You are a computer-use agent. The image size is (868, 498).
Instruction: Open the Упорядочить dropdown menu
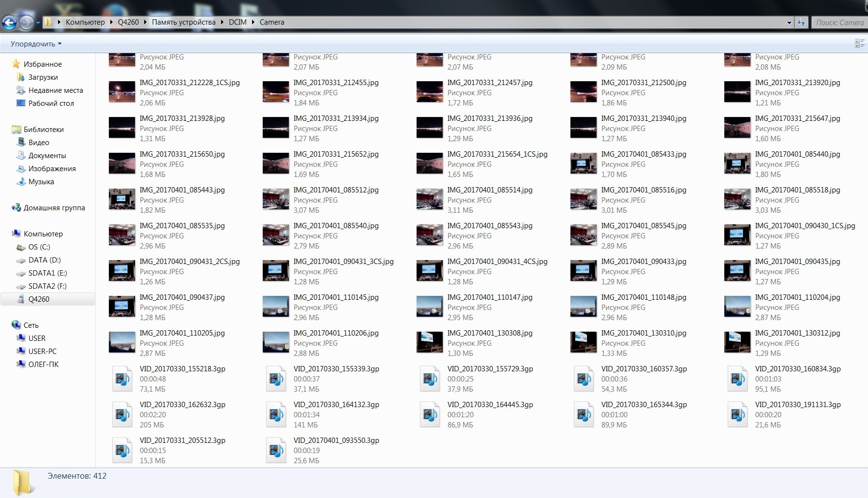click(x=36, y=44)
